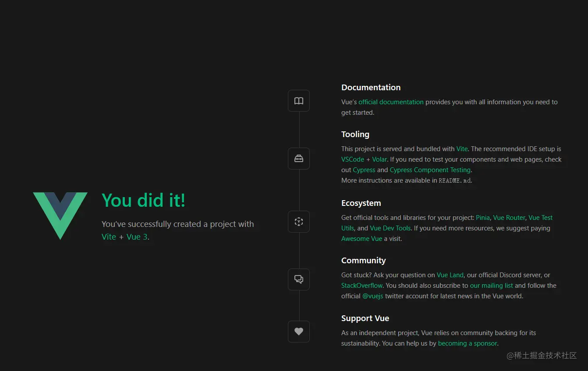This screenshot has height=371, width=588.
Task: Open the Awesome Vue link
Action: 361,239
